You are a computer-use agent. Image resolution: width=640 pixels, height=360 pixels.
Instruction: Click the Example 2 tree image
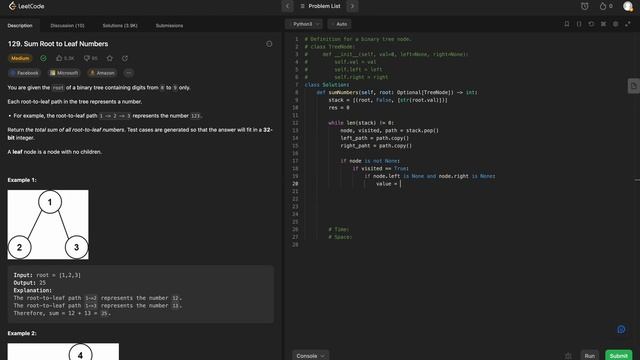point(63,351)
